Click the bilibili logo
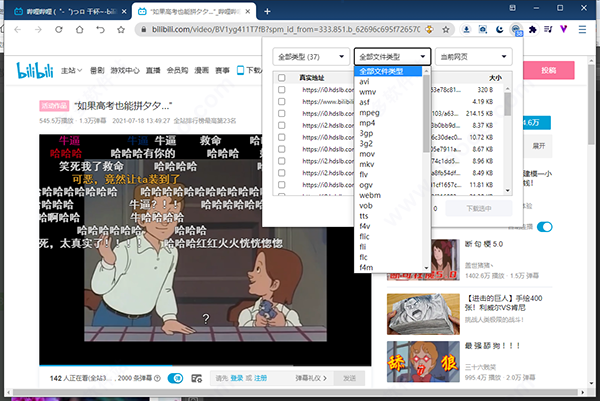 click(x=35, y=70)
